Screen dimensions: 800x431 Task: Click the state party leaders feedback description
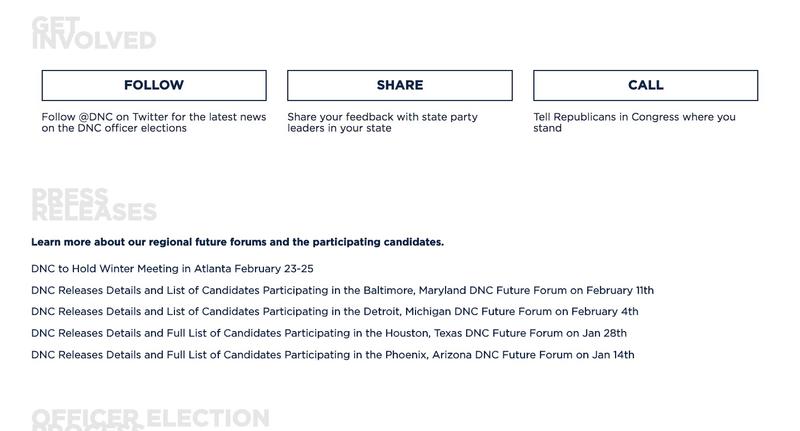[382, 122]
